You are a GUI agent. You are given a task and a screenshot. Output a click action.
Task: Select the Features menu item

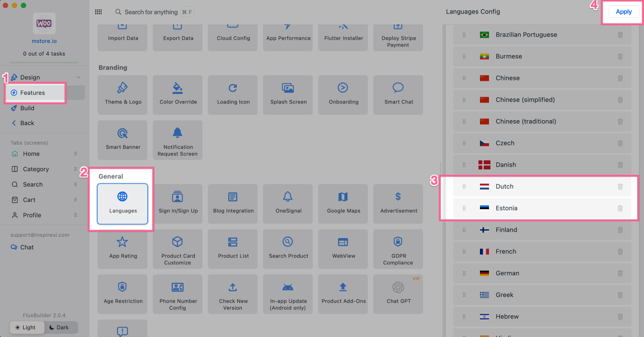tap(33, 93)
